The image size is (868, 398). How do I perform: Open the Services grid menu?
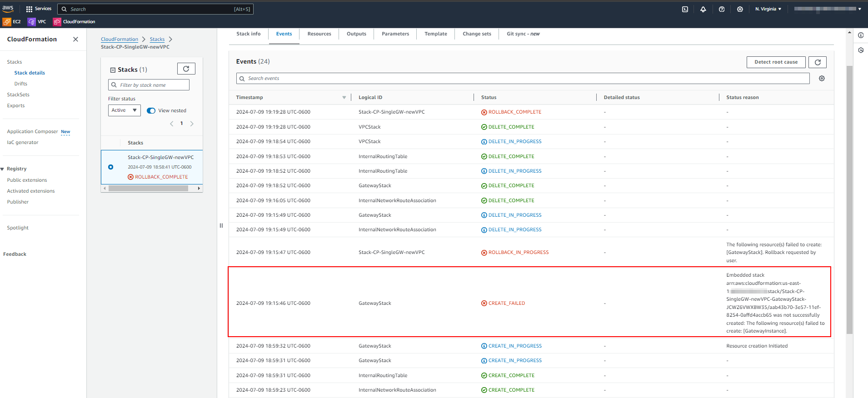(x=39, y=9)
